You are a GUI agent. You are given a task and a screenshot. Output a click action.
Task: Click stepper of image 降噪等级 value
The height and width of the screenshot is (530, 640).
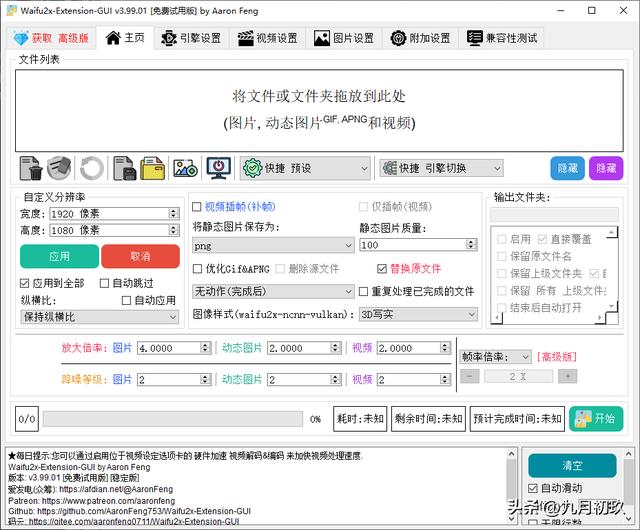[x=206, y=380]
